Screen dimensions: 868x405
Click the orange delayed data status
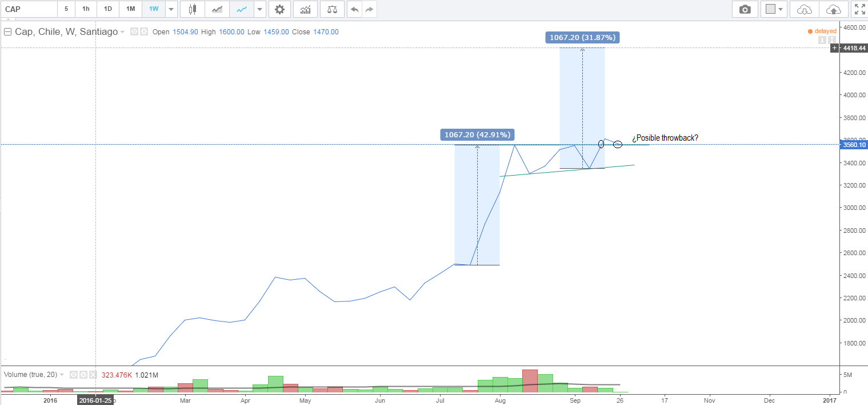(822, 31)
